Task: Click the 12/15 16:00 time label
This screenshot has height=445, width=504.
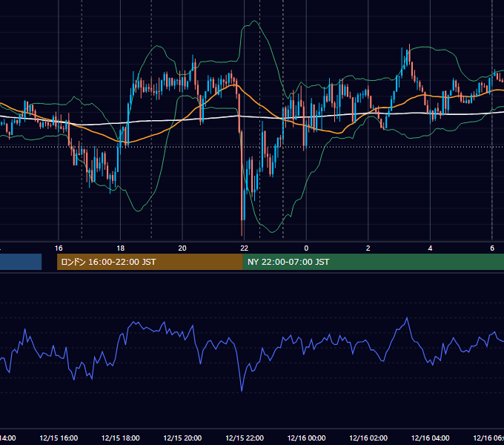Action: [59, 438]
